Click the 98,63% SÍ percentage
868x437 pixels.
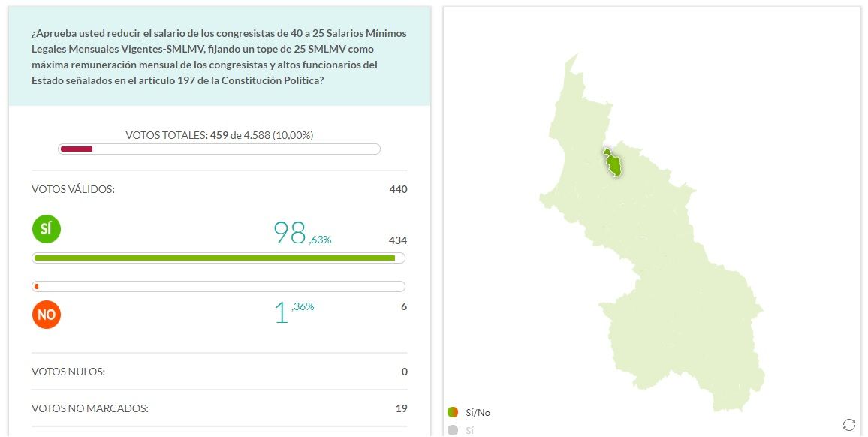tap(302, 234)
